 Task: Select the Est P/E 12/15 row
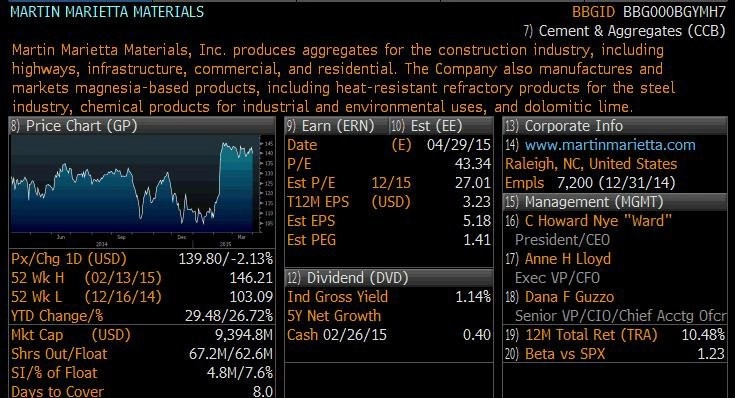389,183
